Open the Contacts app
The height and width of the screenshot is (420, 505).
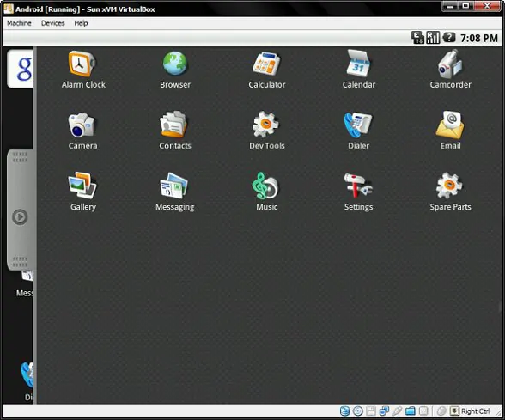coord(175,131)
